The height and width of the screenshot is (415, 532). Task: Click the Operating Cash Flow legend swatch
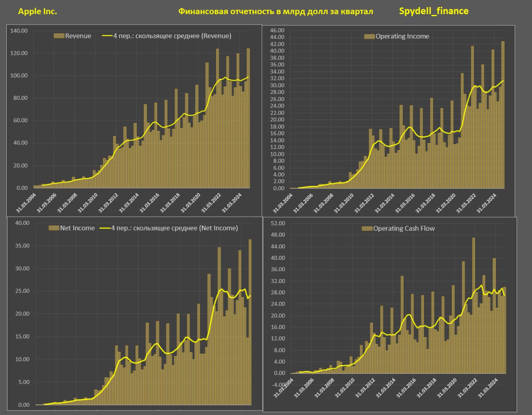coord(367,229)
